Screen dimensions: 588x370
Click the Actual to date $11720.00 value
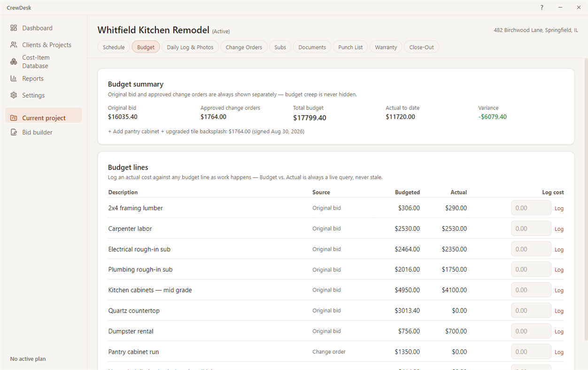tap(400, 117)
